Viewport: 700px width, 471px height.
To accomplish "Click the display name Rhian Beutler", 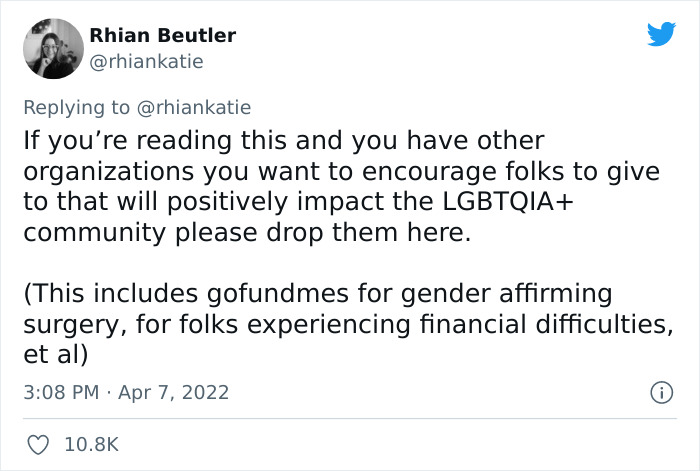I will click(163, 35).
